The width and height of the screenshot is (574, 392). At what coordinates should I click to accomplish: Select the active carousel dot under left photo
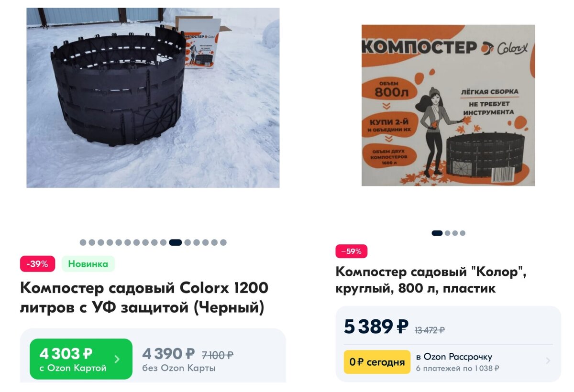tap(176, 242)
